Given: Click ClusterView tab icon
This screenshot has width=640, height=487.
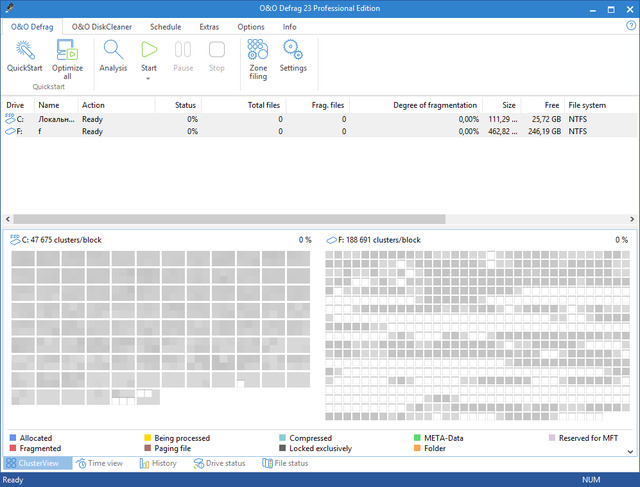Looking at the screenshot, I should tap(11, 463).
